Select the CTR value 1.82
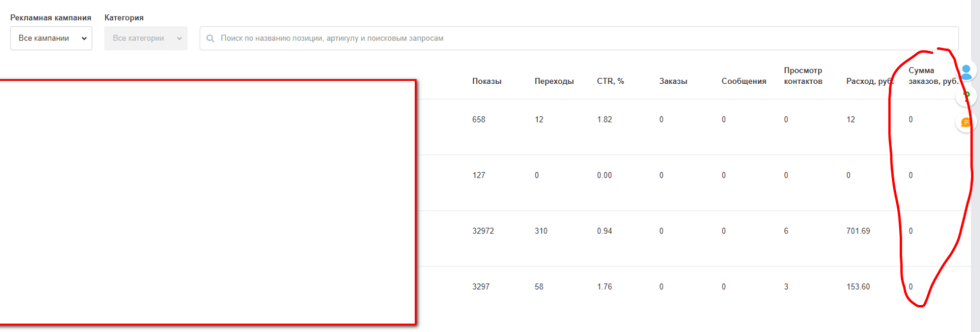 click(x=605, y=119)
